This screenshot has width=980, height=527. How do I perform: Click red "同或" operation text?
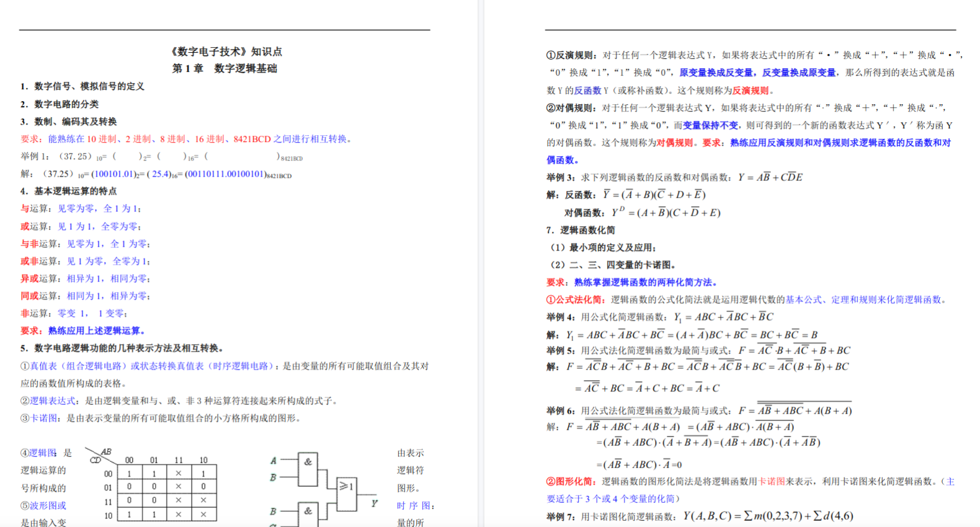pyautogui.click(x=29, y=296)
